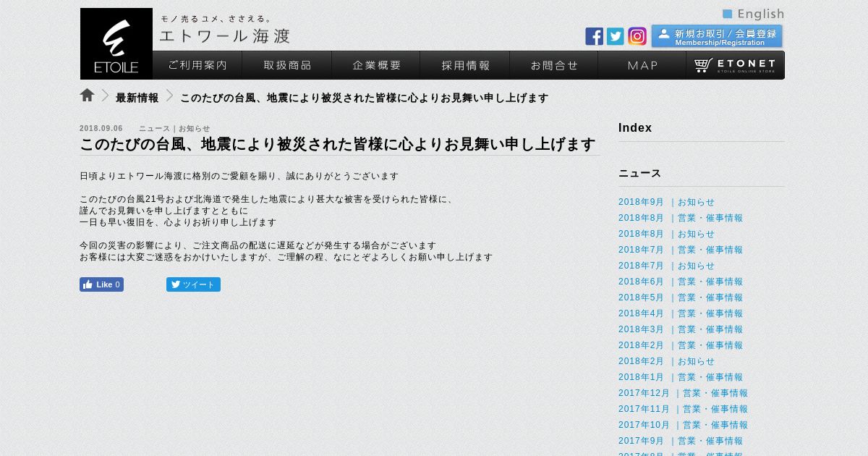The width and height of the screenshot is (868, 456).
Task: Click the エトワール海渡 site title
Action: click(x=224, y=35)
